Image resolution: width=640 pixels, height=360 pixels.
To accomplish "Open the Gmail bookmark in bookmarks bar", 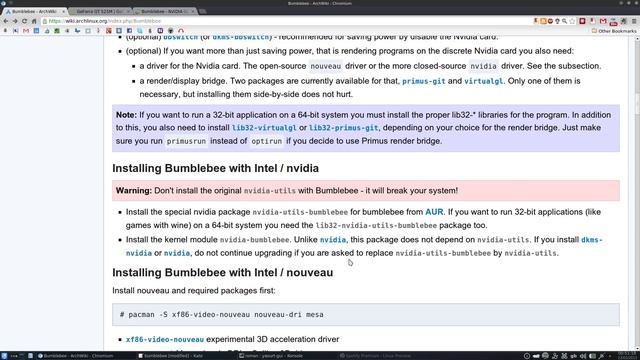I will [x=26, y=31].
